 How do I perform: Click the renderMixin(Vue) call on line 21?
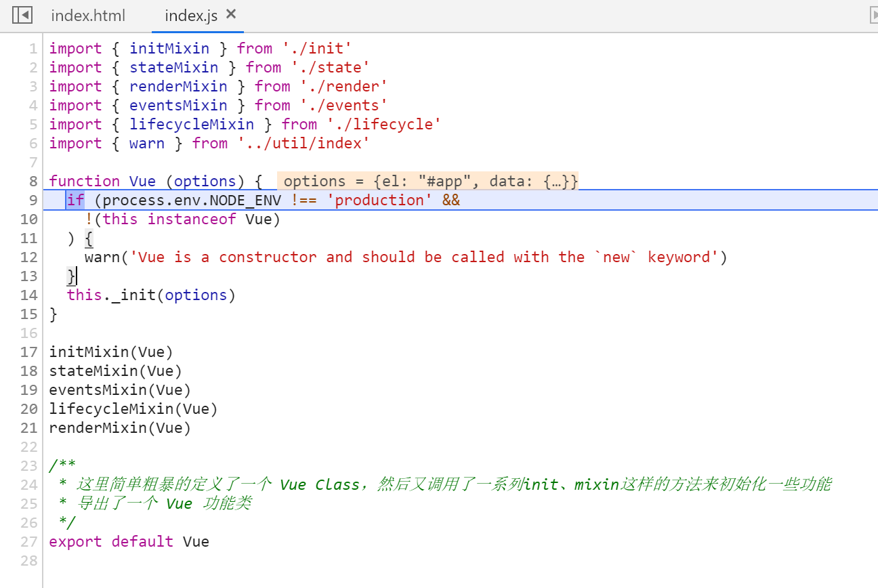pos(120,428)
